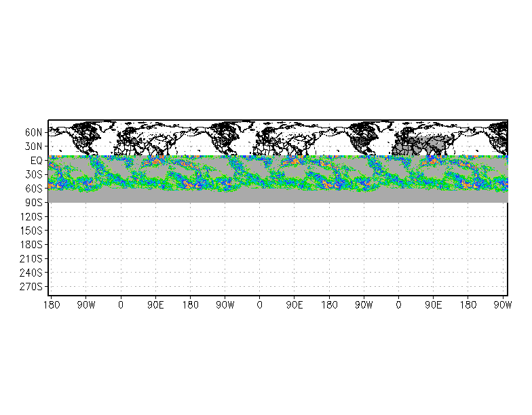
Task: Click the rightmost 90W longitude label
Action: click(x=502, y=305)
